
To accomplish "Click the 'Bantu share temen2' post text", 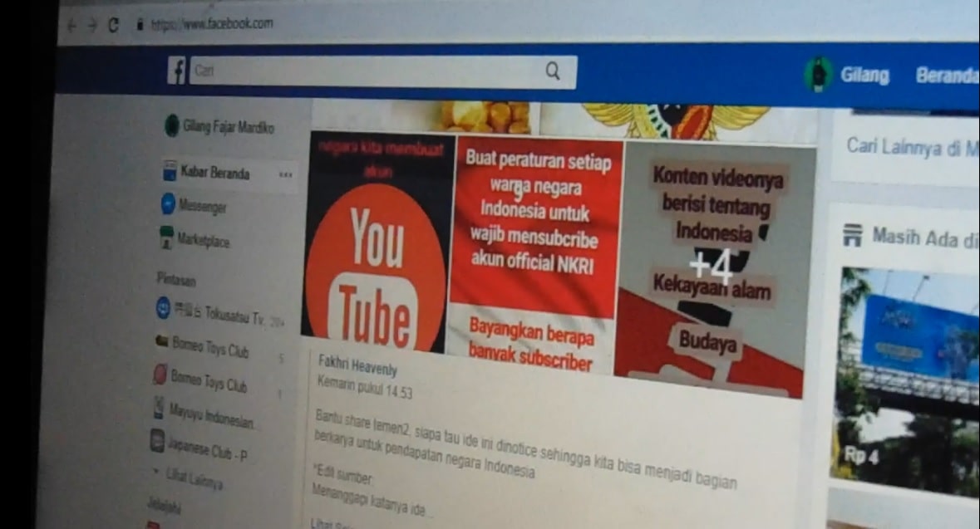I will (x=525, y=449).
